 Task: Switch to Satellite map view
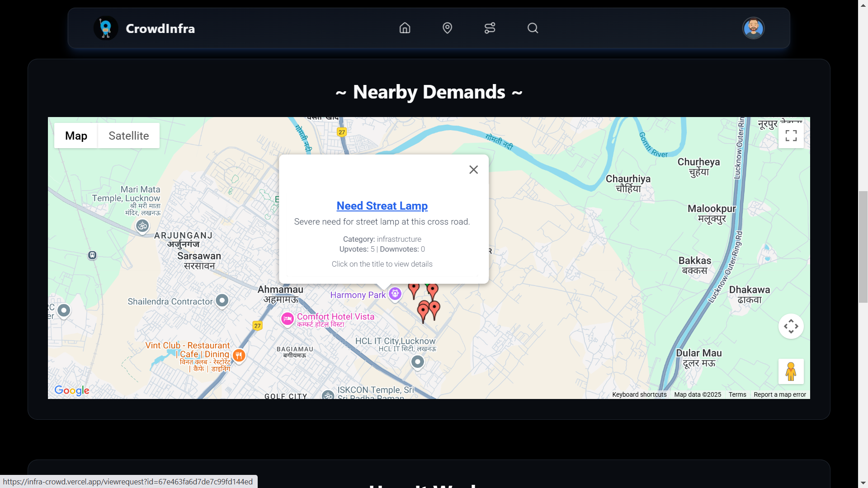128,136
